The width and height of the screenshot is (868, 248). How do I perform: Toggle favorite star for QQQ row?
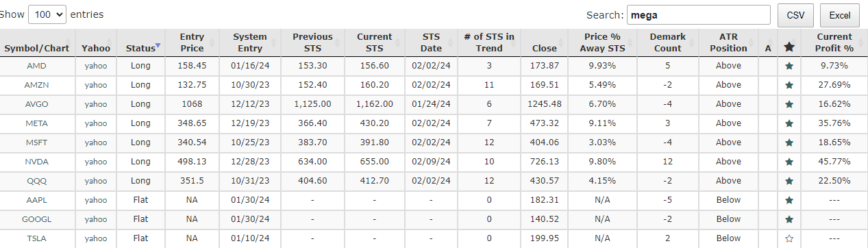[789, 181]
